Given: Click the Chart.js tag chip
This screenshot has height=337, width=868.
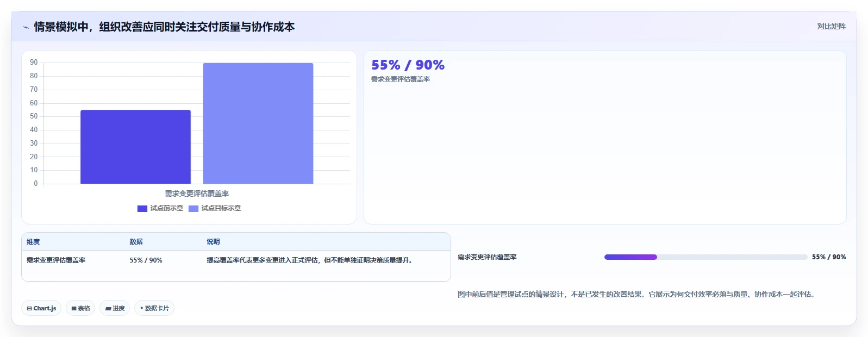Looking at the screenshot, I should 41,308.
